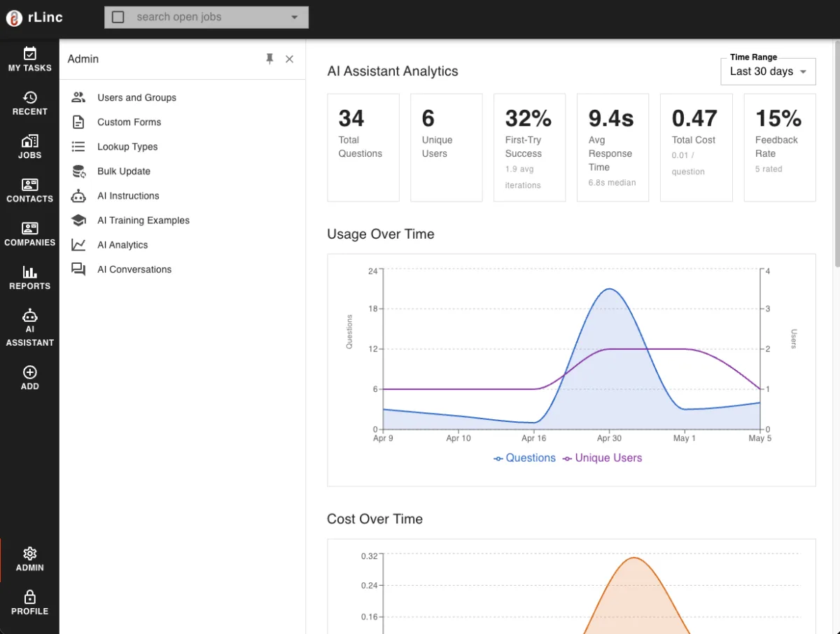The width and height of the screenshot is (840, 634).
Task: Click the Apr 30 axis label
Action: coord(609,438)
